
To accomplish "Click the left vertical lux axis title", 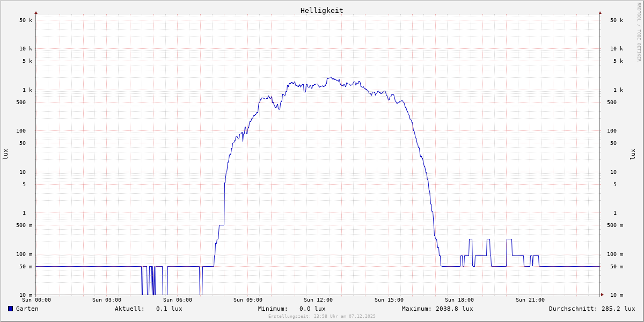I will (x=5, y=154).
